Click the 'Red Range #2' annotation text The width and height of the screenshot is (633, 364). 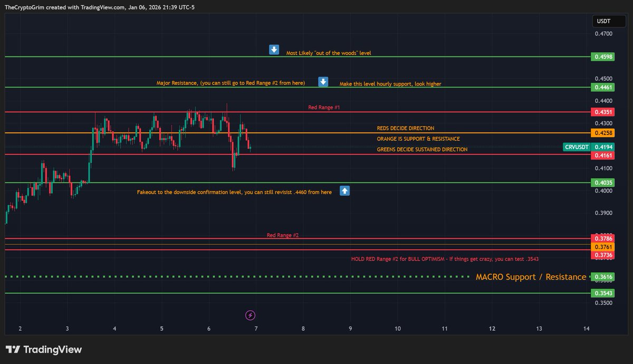(x=283, y=235)
